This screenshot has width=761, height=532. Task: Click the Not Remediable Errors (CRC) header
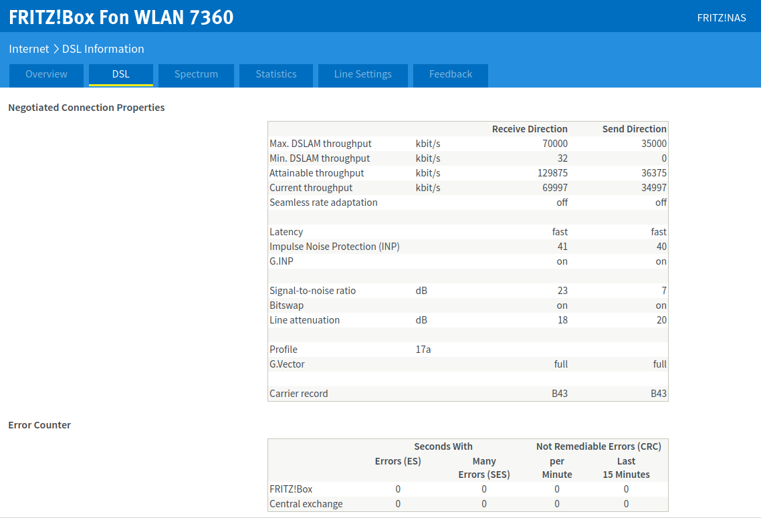[599, 446]
